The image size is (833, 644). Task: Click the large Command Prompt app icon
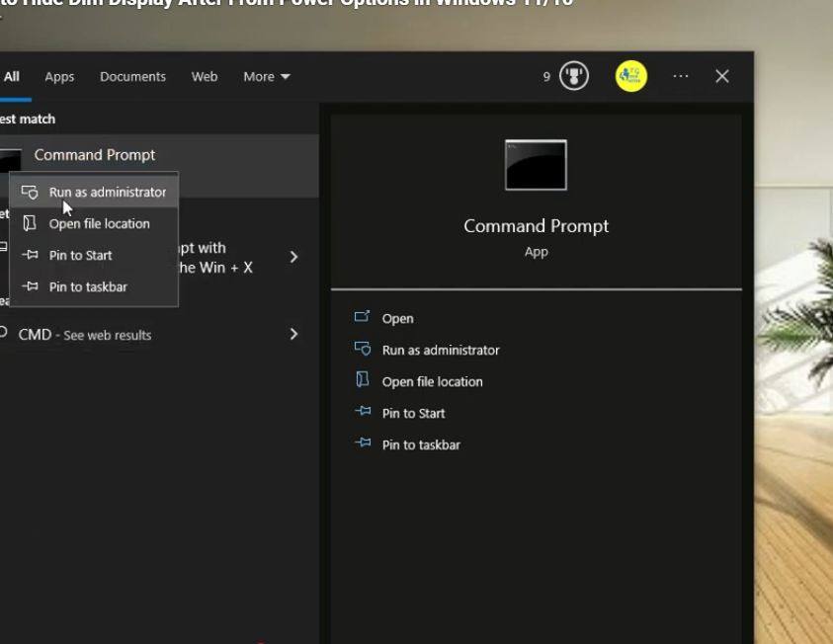click(536, 165)
